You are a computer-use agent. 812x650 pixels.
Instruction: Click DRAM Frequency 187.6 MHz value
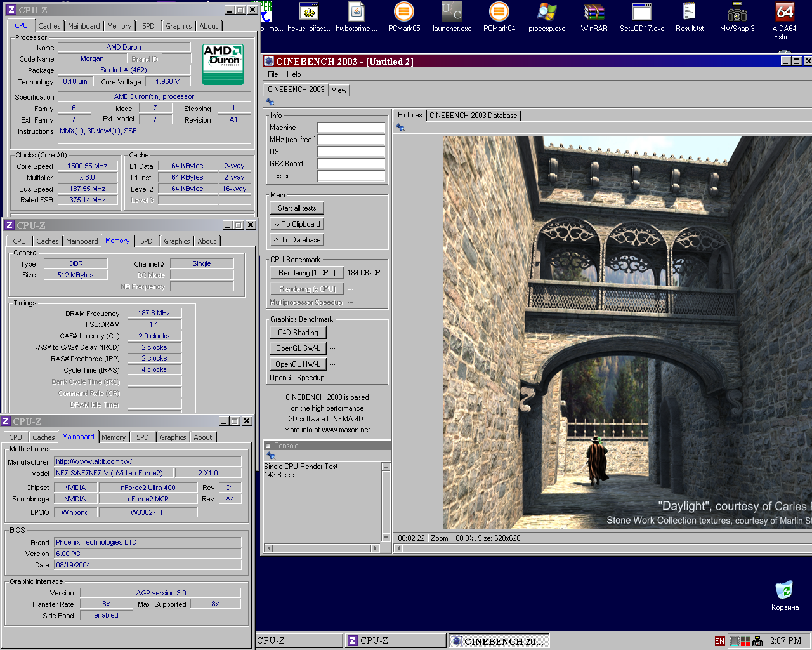(x=154, y=313)
